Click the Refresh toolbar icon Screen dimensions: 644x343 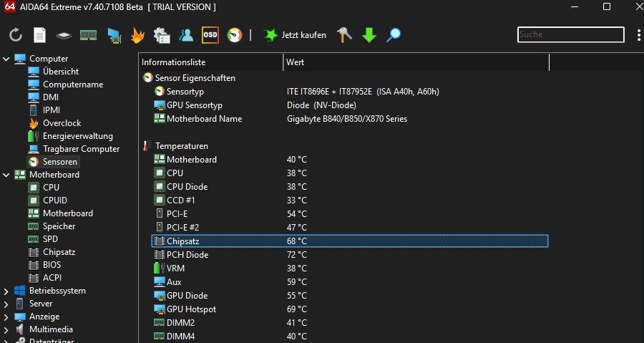(x=16, y=35)
